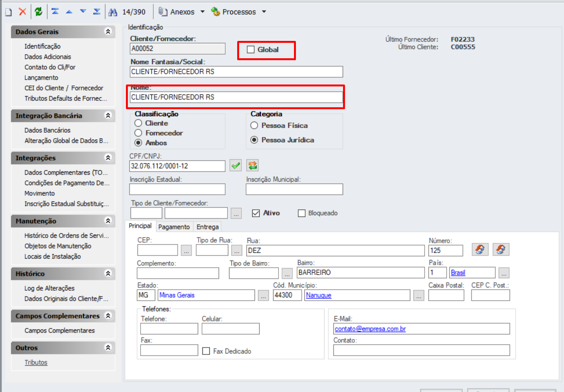Click the Nanuque municipality link
The height and width of the screenshot is (392, 564).
(x=319, y=295)
